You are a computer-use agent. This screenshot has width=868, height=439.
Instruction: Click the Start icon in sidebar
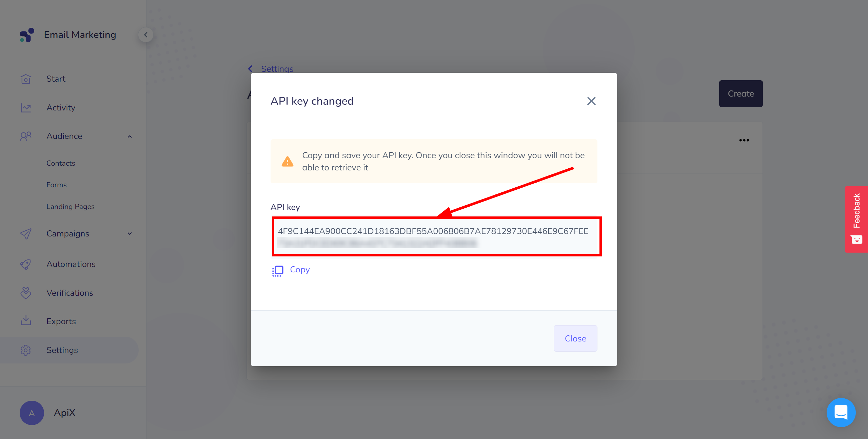point(26,78)
